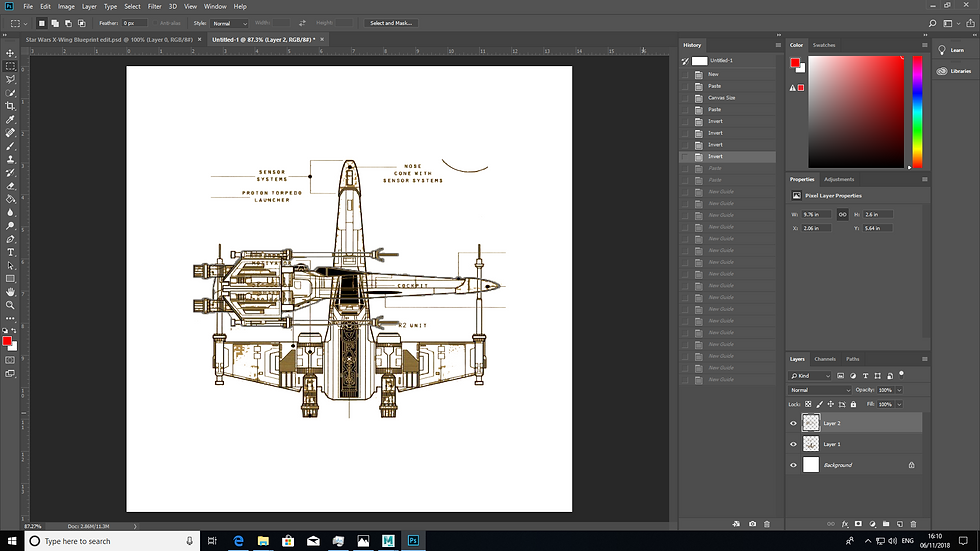This screenshot has width=980, height=551.
Task: Select the Polygonal Lasso tool
Action: coord(10,80)
